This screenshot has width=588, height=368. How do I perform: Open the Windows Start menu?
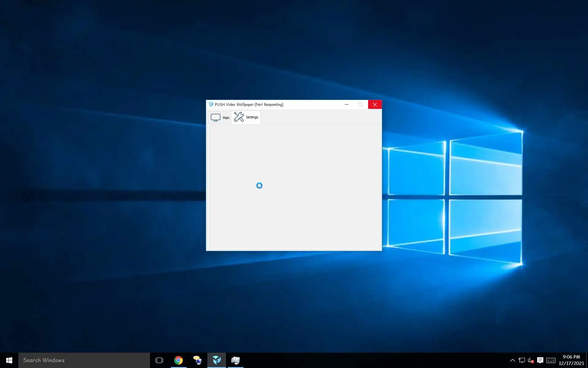9,360
